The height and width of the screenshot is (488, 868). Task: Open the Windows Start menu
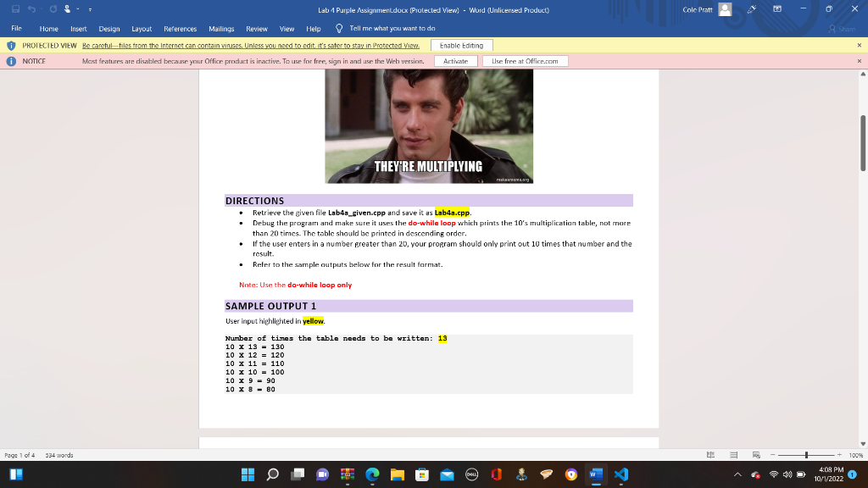click(x=248, y=474)
